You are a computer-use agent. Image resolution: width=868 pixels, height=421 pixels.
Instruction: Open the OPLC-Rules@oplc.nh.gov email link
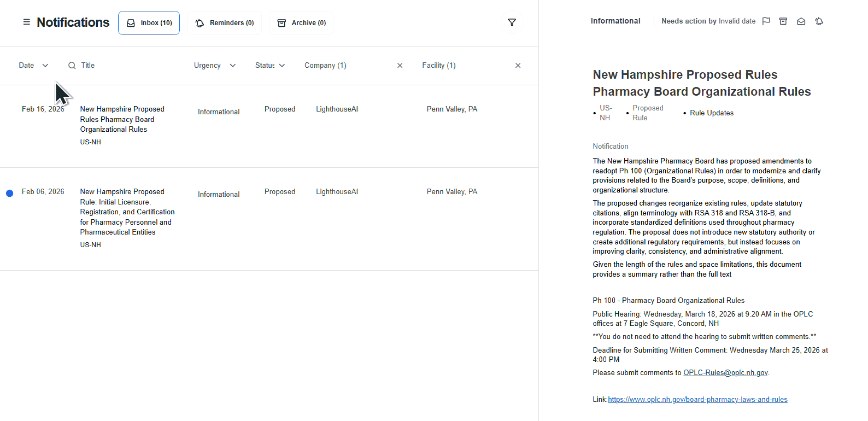pyautogui.click(x=725, y=373)
